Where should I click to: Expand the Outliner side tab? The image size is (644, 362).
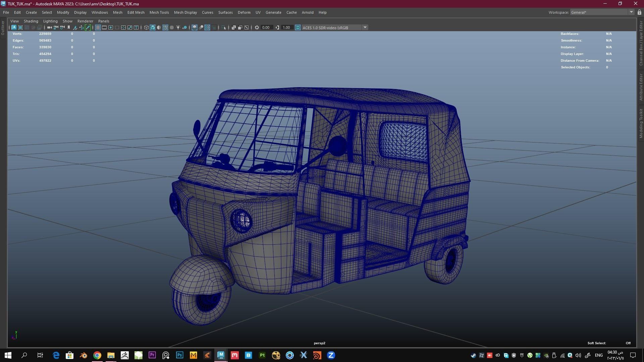pyautogui.click(x=3, y=28)
